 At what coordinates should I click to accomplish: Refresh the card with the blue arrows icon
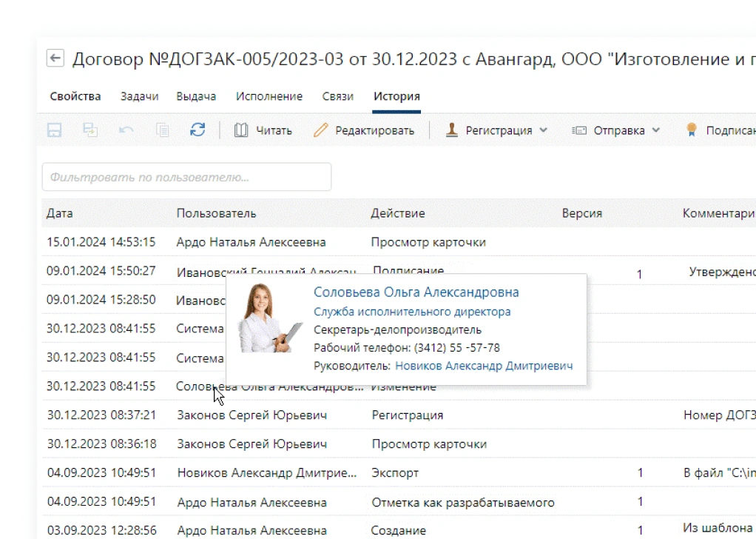[x=198, y=130]
